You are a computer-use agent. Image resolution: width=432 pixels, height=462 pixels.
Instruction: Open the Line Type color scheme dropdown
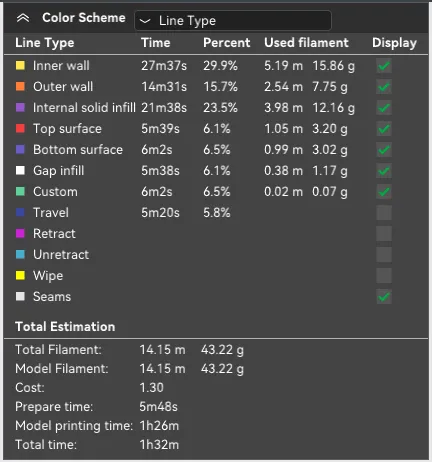(233, 21)
